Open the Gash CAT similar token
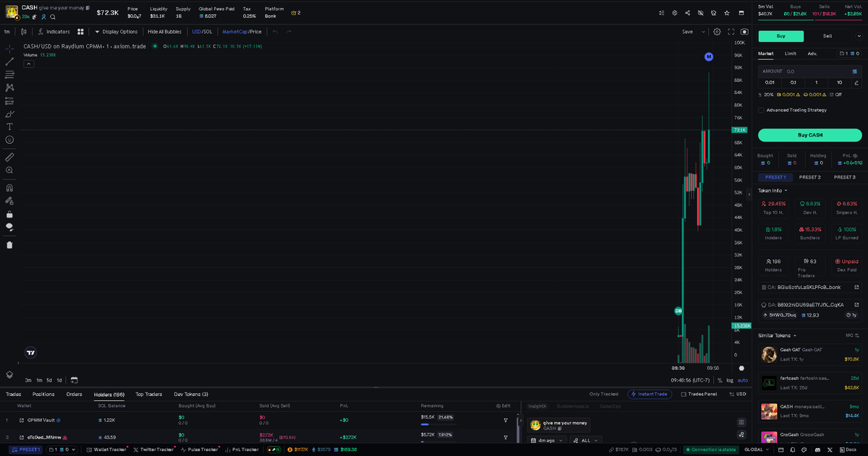868x456 pixels. (x=809, y=354)
